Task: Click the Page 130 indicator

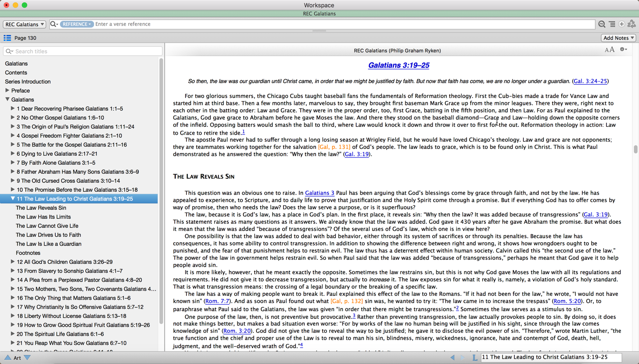Action: pyautogui.click(x=25, y=38)
